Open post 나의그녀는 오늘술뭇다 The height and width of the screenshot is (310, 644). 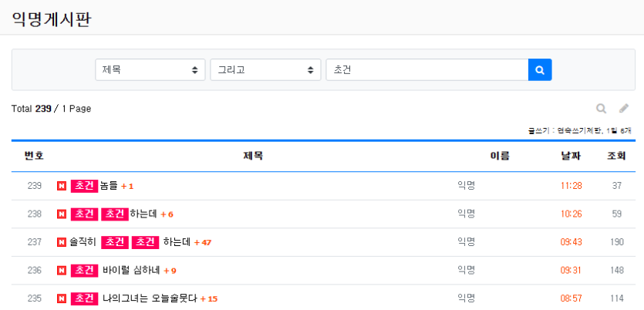(134, 298)
